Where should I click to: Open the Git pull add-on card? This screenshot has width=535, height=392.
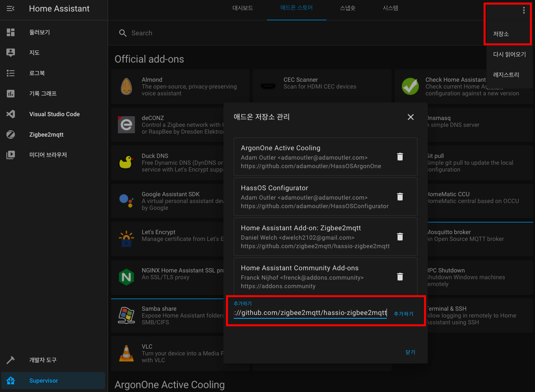click(x=480, y=163)
